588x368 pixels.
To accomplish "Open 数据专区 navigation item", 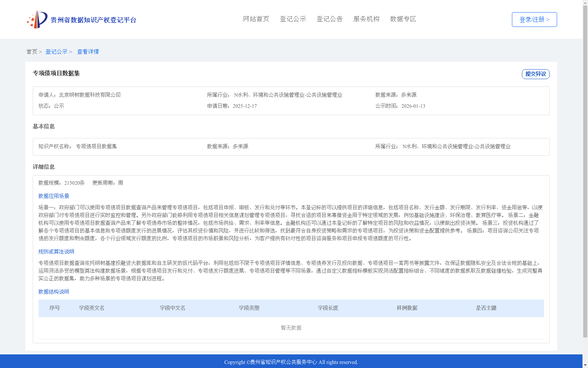I will pos(403,19).
